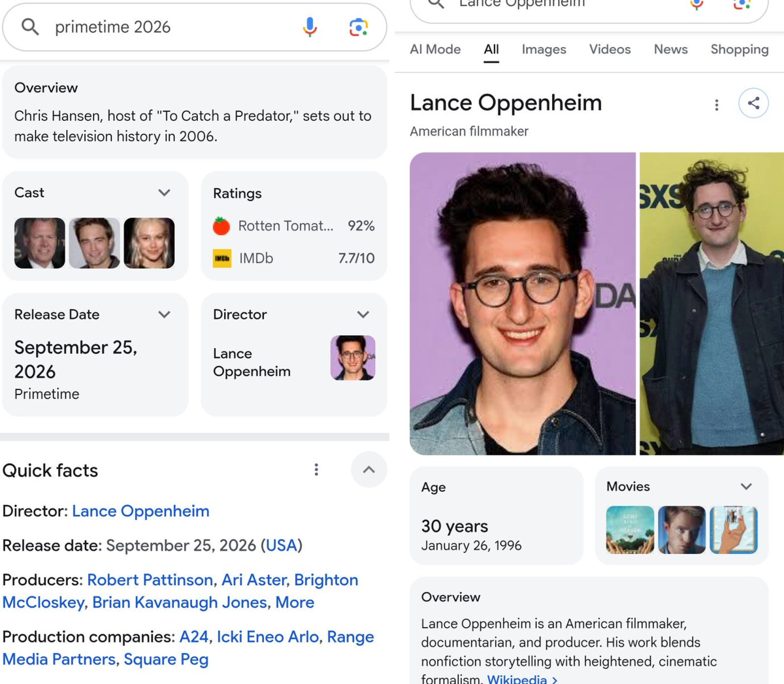
Task: Open the large purple-background portrait photo
Action: click(x=523, y=304)
